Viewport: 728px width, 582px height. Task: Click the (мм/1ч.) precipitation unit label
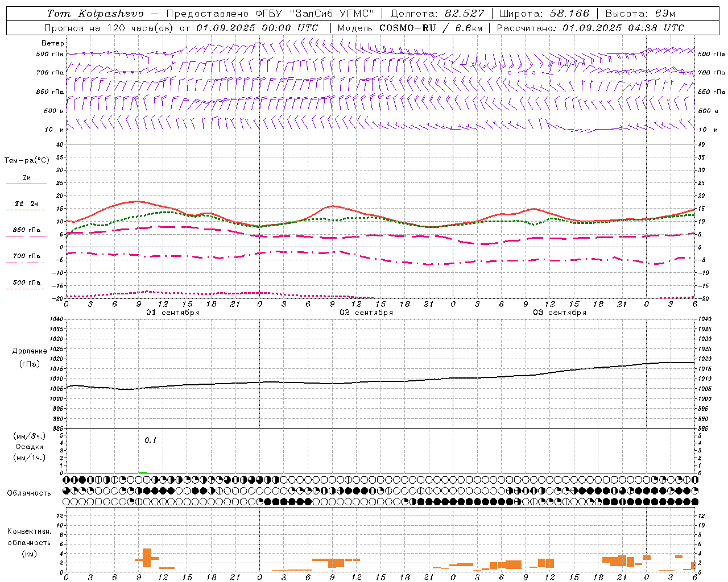click(30, 458)
